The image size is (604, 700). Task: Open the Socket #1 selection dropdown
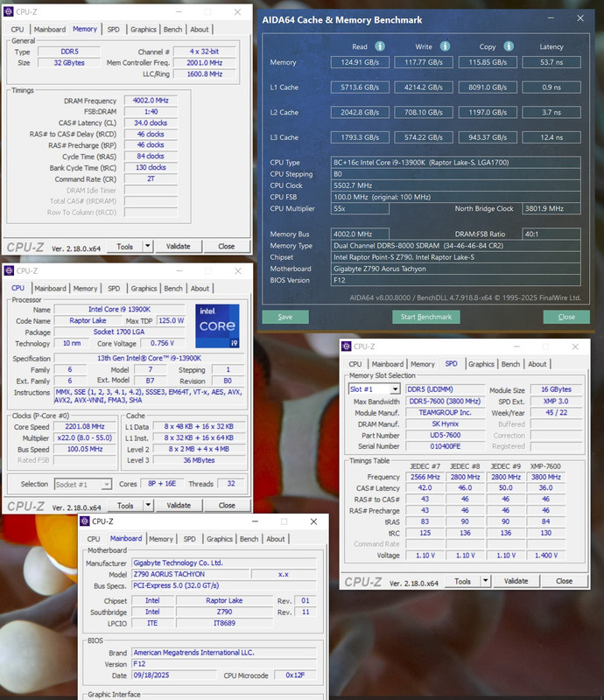click(106, 485)
